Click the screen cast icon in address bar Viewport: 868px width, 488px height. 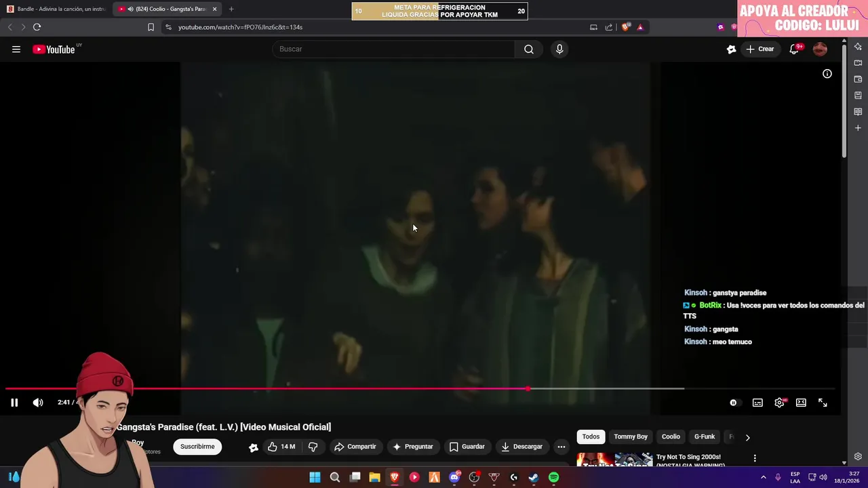[593, 27]
